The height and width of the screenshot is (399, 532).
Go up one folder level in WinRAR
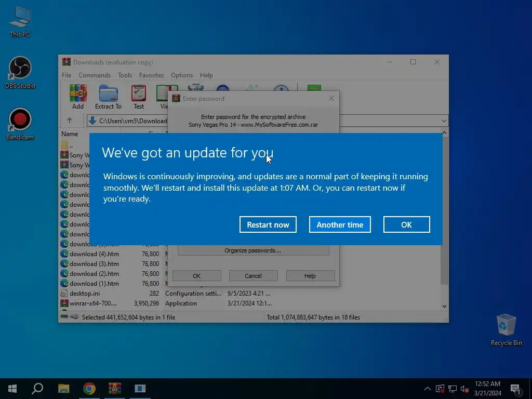point(70,121)
